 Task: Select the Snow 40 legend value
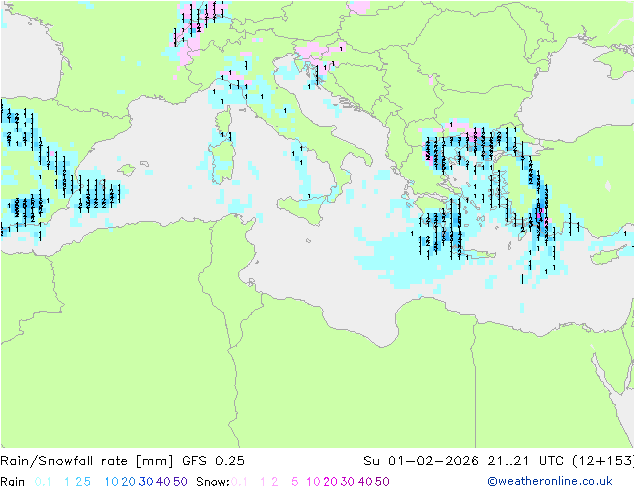(365, 482)
